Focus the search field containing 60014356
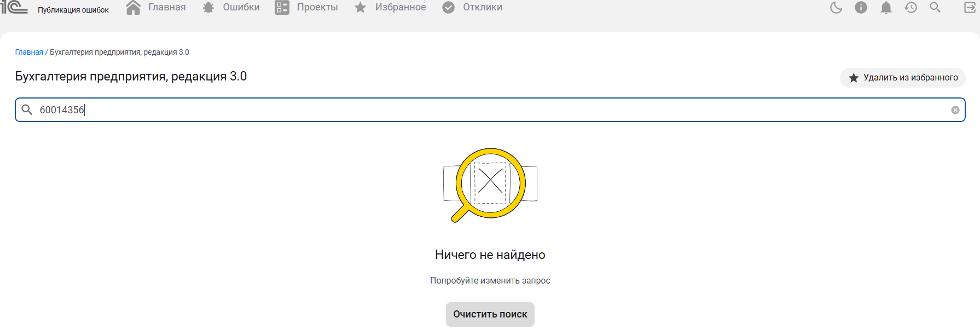Viewport: 980px width, 335px height. [x=490, y=110]
